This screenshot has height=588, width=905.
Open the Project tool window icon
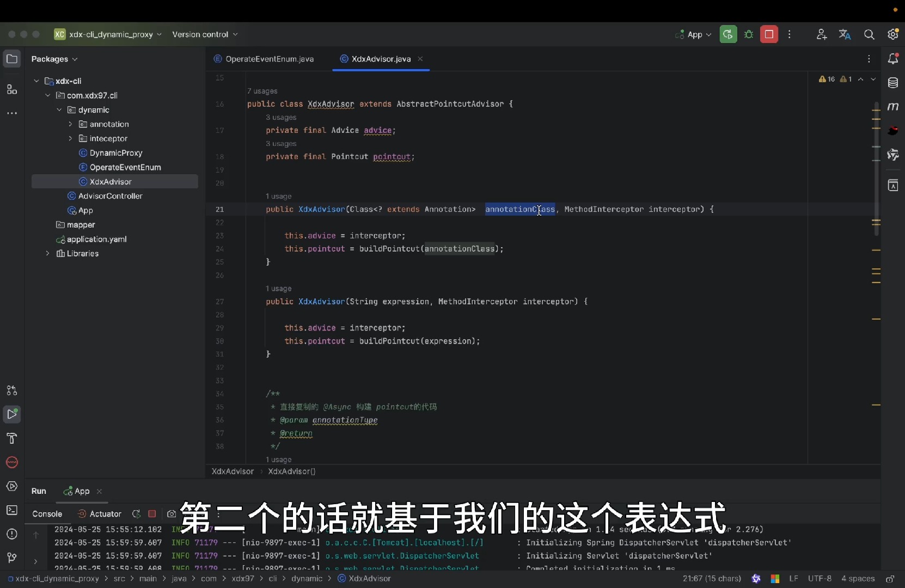click(x=11, y=59)
